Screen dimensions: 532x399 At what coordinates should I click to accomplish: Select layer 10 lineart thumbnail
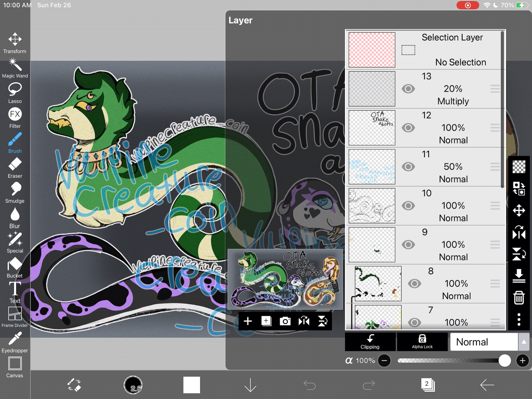click(x=372, y=206)
